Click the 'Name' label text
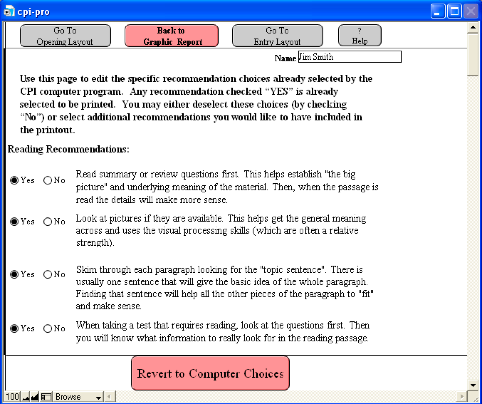Screen dimensions: 482x404 (x=285, y=58)
